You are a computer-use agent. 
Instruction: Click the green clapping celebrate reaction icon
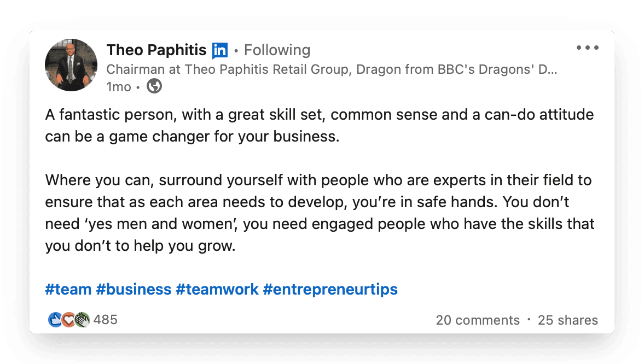82,320
